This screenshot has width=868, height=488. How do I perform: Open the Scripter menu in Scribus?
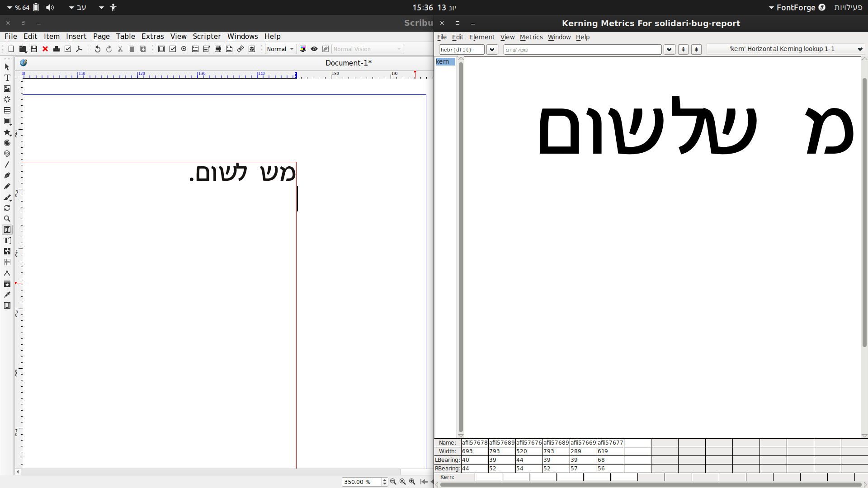pyautogui.click(x=207, y=36)
